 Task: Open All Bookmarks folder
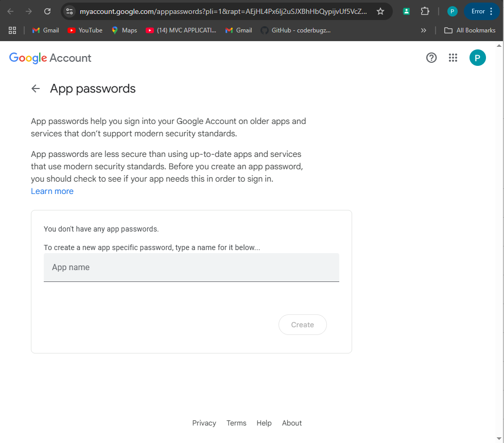[470, 30]
